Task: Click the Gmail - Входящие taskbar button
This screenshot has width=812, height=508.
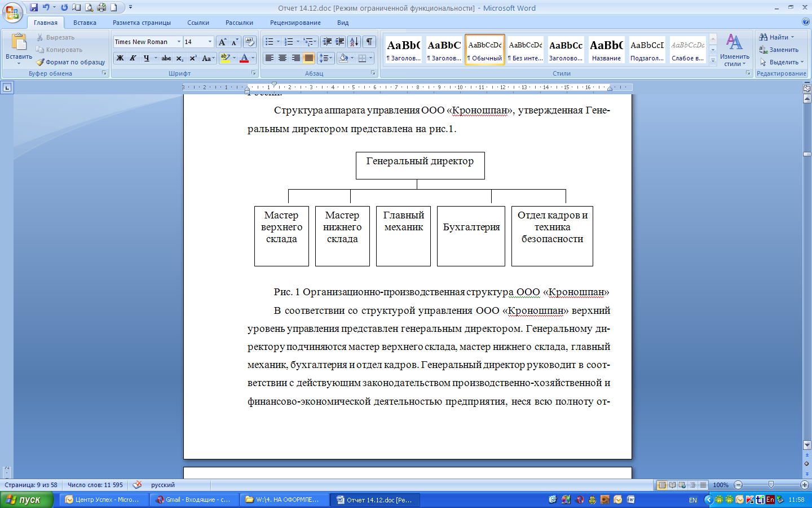Action: (195, 500)
